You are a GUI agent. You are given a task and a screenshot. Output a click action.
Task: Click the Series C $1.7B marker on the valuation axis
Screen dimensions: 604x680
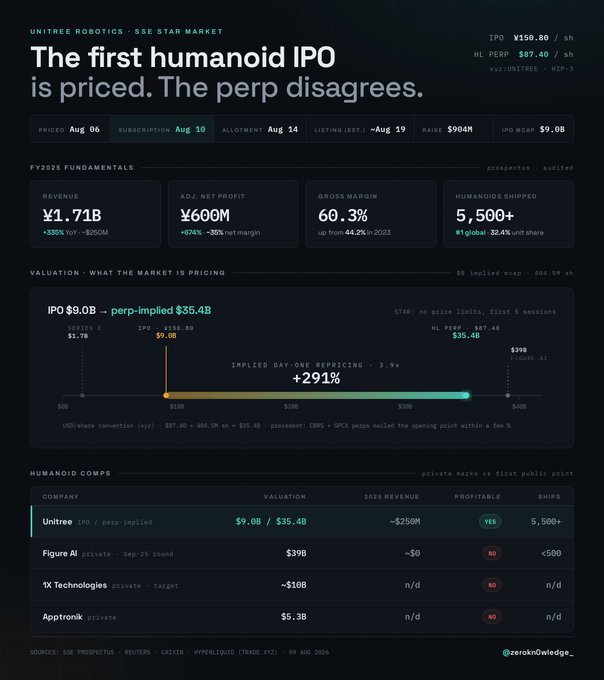pyautogui.click(x=82, y=396)
